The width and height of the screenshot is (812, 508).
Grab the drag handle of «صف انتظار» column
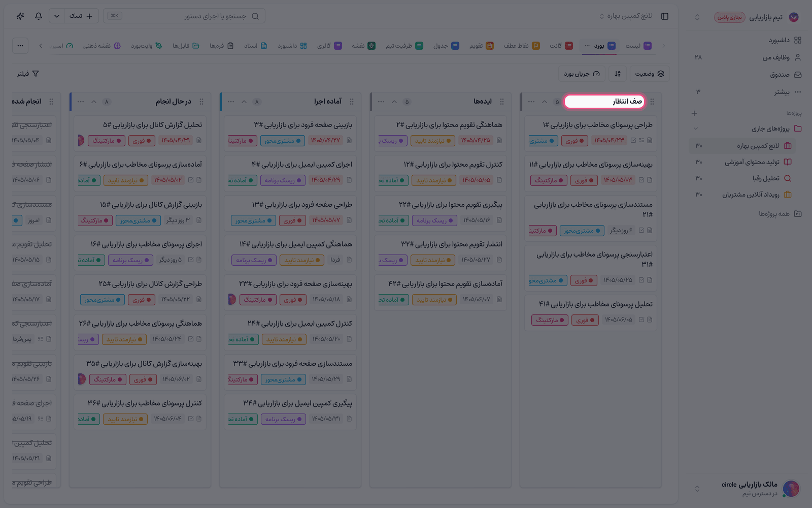coord(652,102)
